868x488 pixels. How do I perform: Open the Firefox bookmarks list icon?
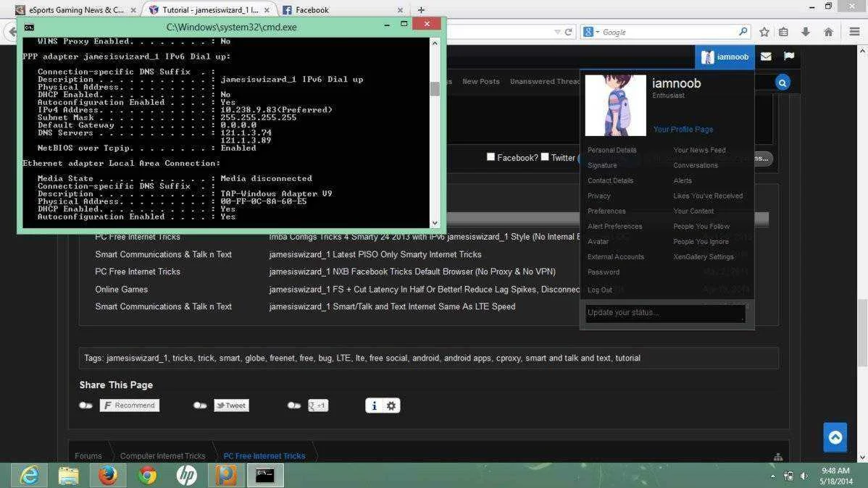pos(783,32)
